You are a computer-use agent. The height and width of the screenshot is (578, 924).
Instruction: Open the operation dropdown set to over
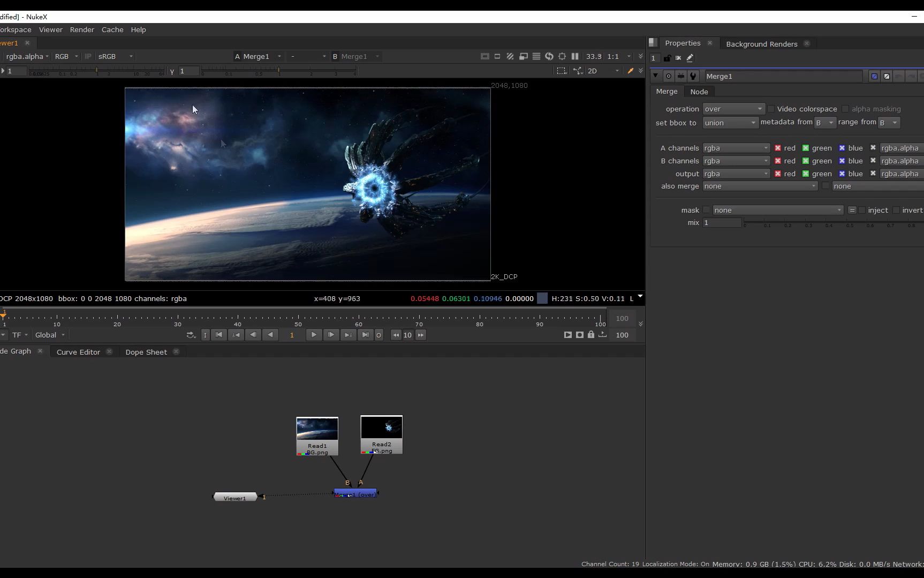[x=733, y=109]
